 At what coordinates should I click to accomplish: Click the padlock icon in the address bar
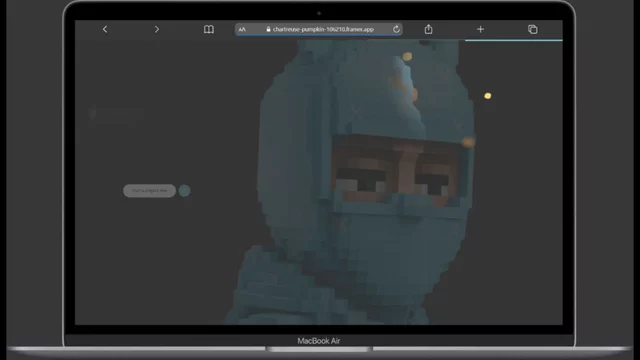(x=268, y=29)
